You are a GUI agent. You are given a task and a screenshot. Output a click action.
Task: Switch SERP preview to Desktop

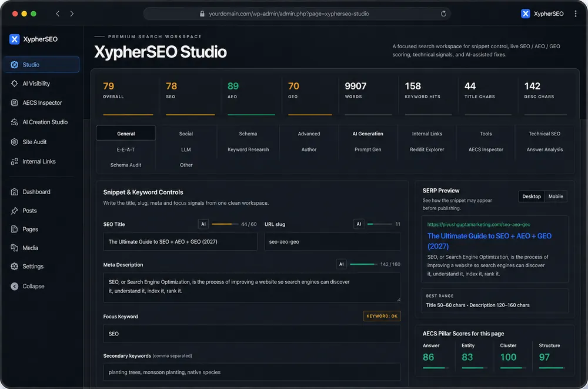click(x=532, y=197)
